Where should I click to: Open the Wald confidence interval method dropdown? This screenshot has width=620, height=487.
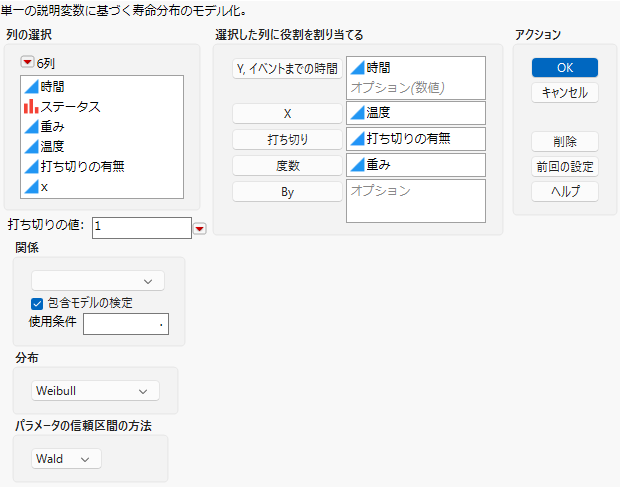[66, 459]
